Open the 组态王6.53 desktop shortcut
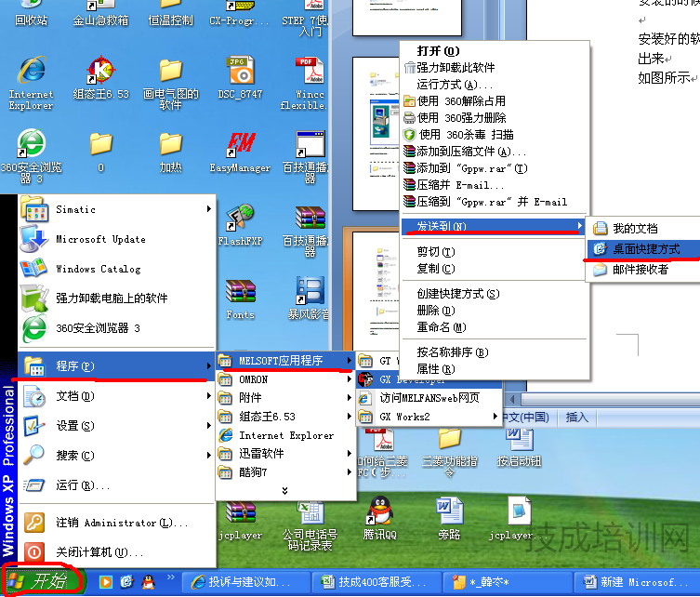 100,71
